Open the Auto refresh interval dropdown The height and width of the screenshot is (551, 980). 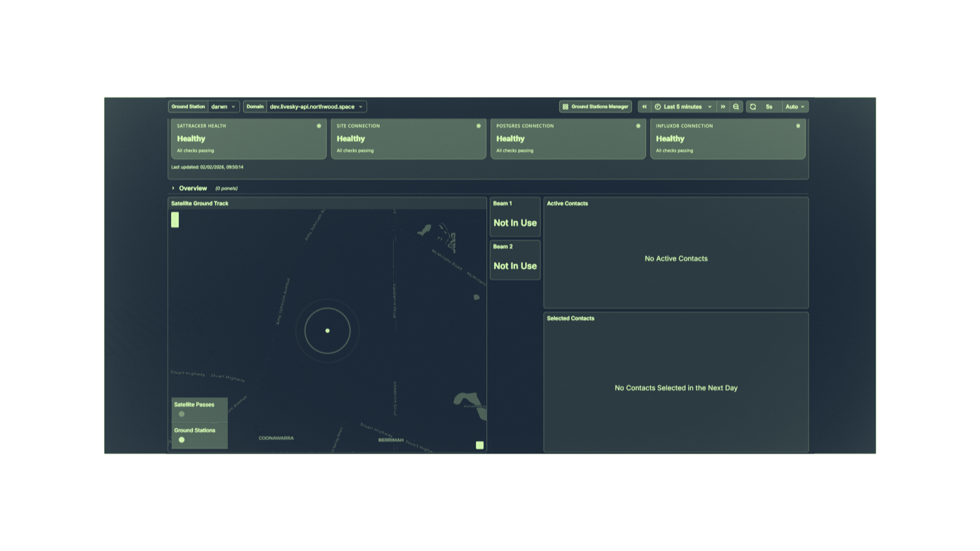coord(795,107)
